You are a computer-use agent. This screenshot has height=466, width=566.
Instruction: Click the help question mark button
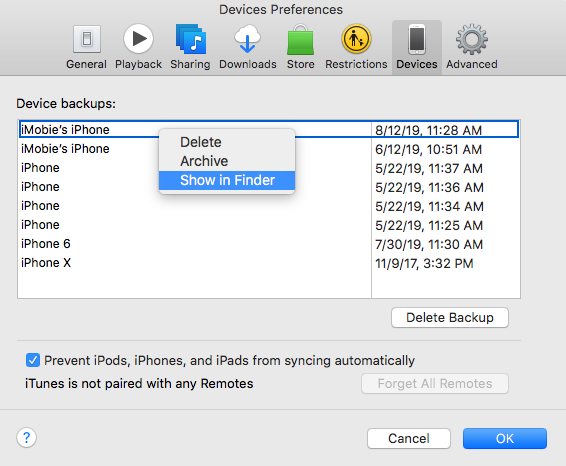pyautogui.click(x=26, y=437)
